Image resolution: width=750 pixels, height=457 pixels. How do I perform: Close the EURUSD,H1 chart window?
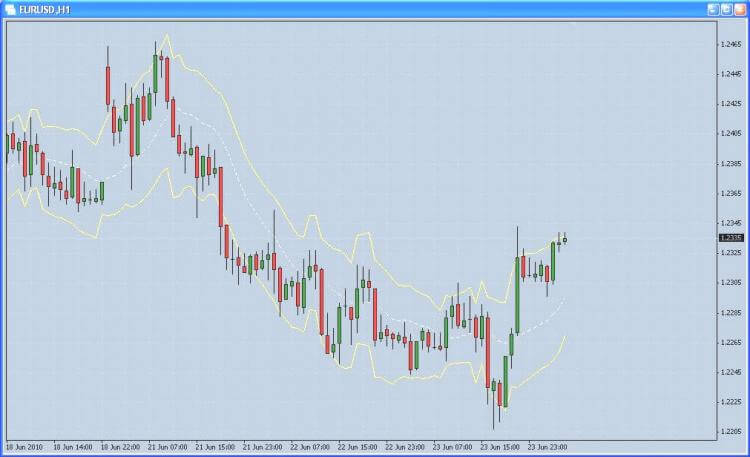click(739, 10)
